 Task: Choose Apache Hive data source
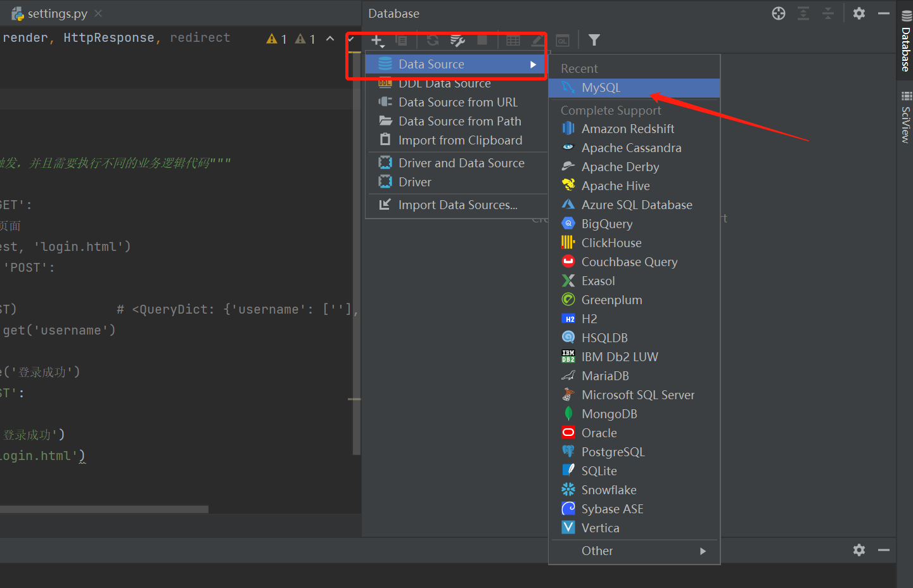click(x=634, y=186)
